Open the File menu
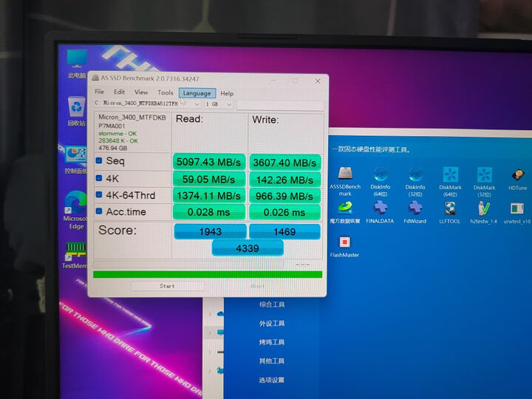Image resolution: width=532 pixels, height=399 pixels. pyautogui.click(x=100, y=92)
